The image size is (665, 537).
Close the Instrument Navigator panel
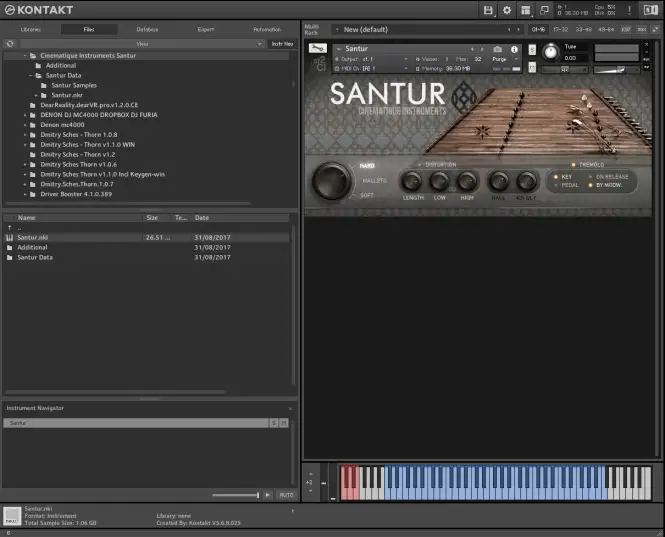(291, 408)
